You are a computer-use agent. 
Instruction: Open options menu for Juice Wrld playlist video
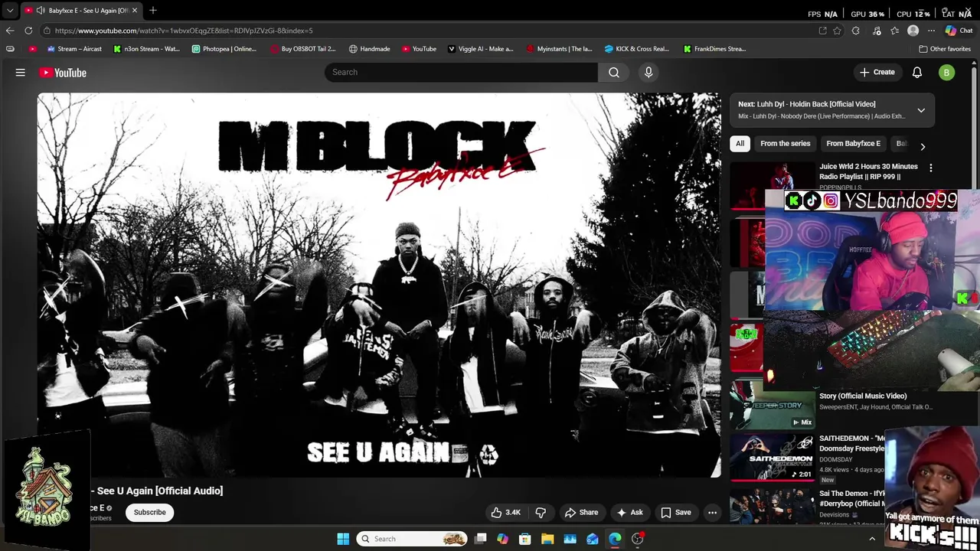[931, 168]
